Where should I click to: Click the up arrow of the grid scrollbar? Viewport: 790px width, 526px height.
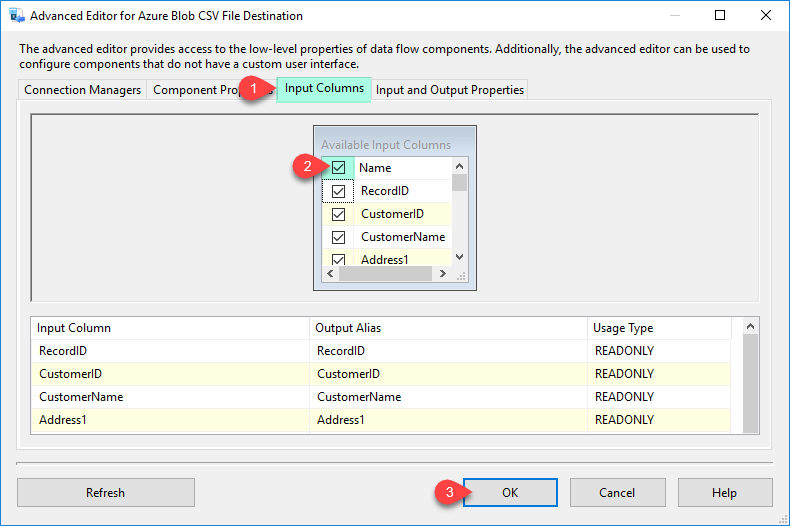point(750,326)
